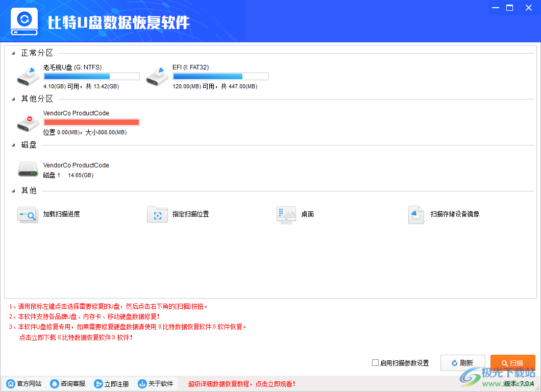Click the 桌面 label
541x392 pixels.
(308, 214)
